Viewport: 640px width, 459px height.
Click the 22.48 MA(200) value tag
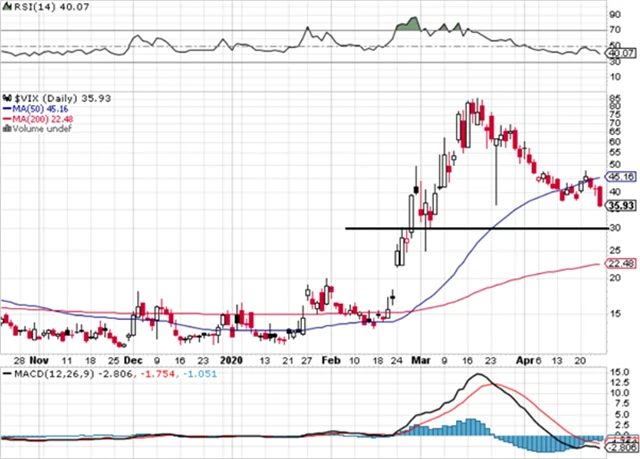pos(624,265)
